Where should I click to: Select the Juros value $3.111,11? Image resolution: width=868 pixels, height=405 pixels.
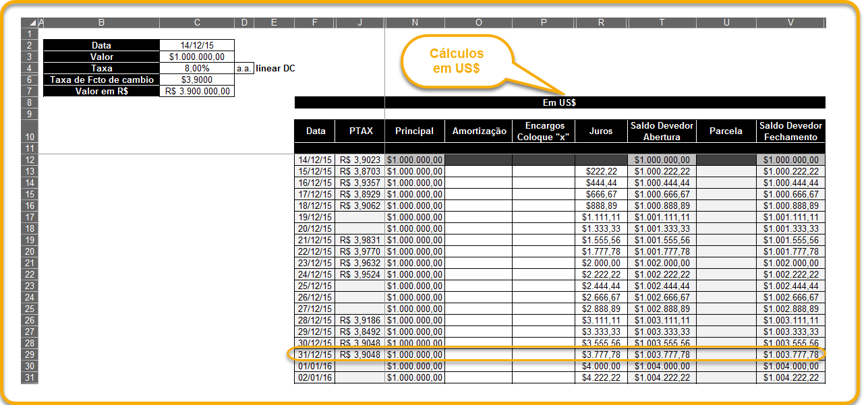click(x=601, y=320)
